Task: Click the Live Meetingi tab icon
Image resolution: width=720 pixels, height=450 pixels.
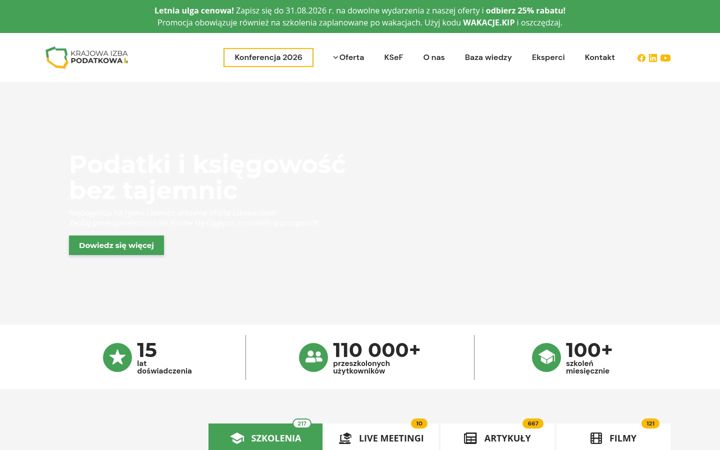Action: 345,438
